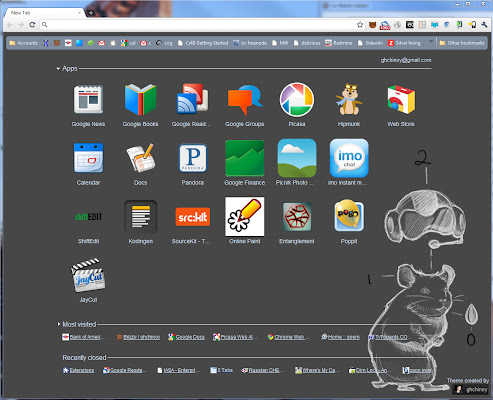Open a new tab with the plus button
The width and height of the screenshot is (493, 400).
(x=90, y=13)
